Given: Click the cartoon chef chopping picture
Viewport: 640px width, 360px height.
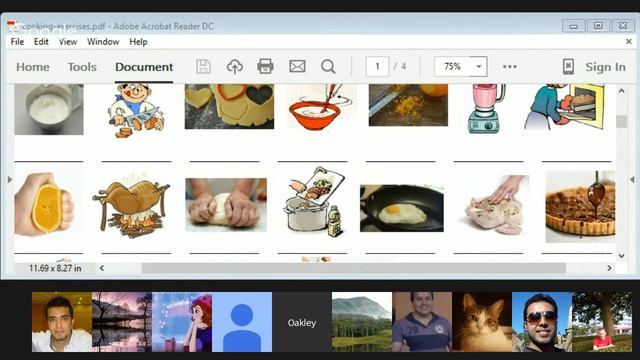Looking at the screenshot, I should tap(136, 111).
